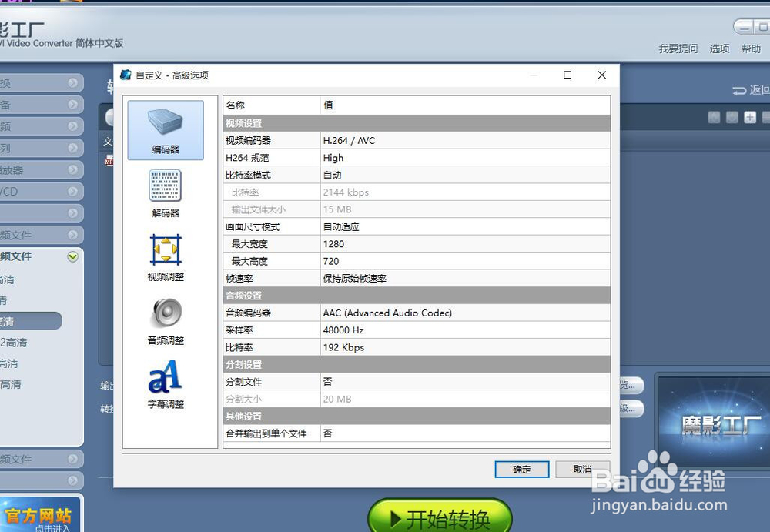Change the H264 规范 value from High
This screenshot has height=532, width=770.
385,157
